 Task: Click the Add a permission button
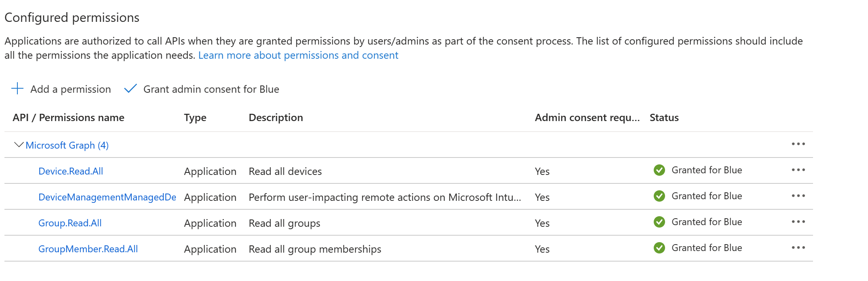coord(70,89)
